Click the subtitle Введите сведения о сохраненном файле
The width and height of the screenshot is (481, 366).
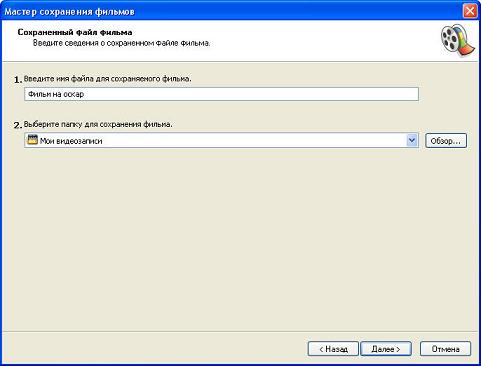coord(121,43)
